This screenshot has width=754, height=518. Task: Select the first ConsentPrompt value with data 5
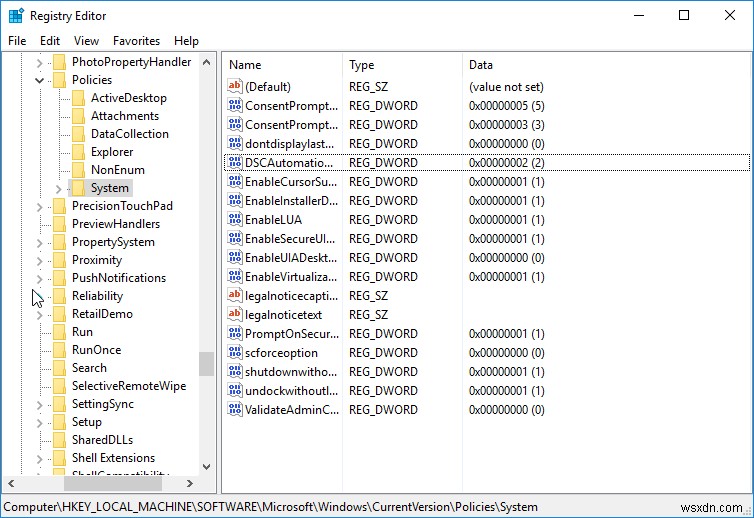click(x=291, y=106)
